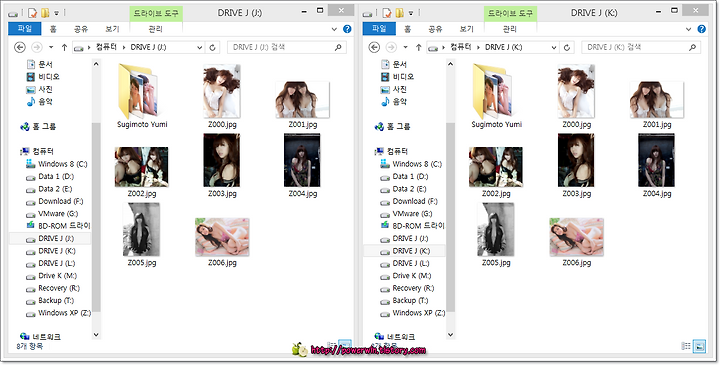The width and height of the screenshot is (720, 365).
Task: Select Data 1 (D:) in left window sidebar
Action: coord(50,176)
